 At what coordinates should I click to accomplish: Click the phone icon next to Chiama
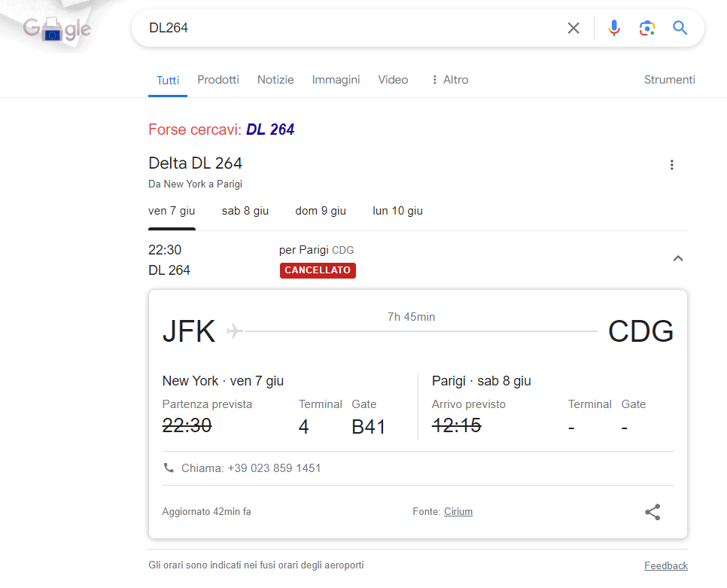coord(169,468)
